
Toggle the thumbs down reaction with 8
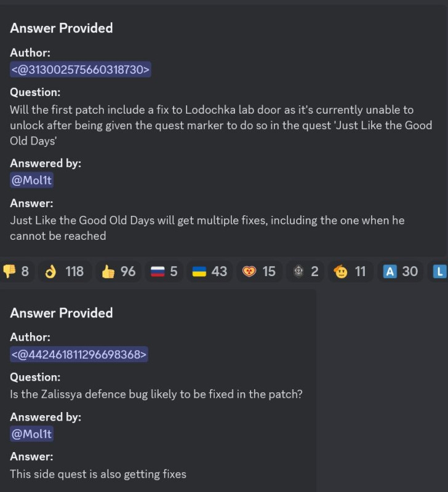tap(17, 271)
